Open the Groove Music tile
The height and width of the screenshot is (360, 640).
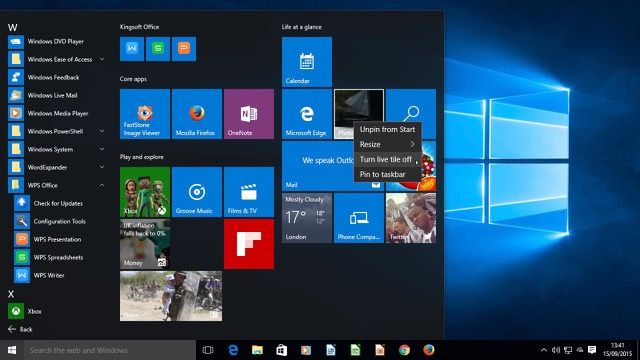[197, 192]
